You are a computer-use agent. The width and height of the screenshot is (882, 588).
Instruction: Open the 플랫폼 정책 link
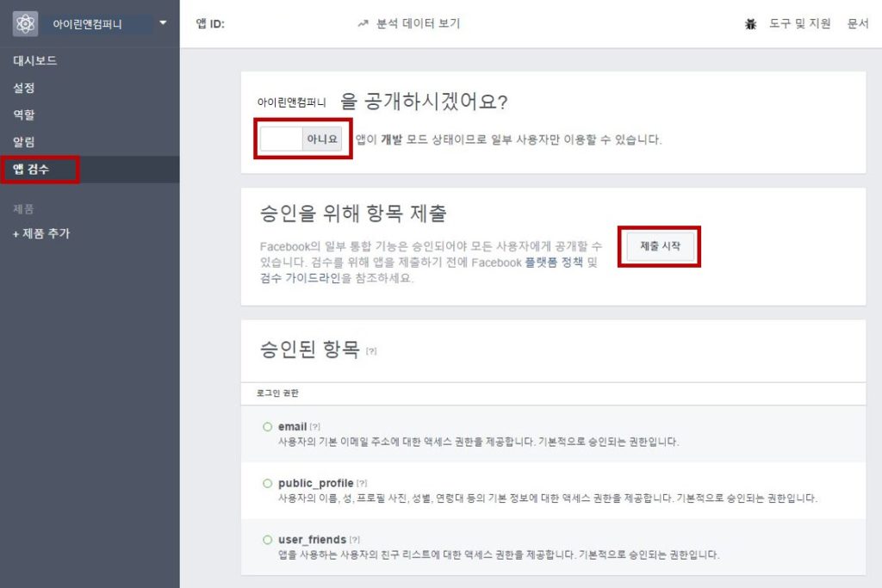(x=554, y=263)
